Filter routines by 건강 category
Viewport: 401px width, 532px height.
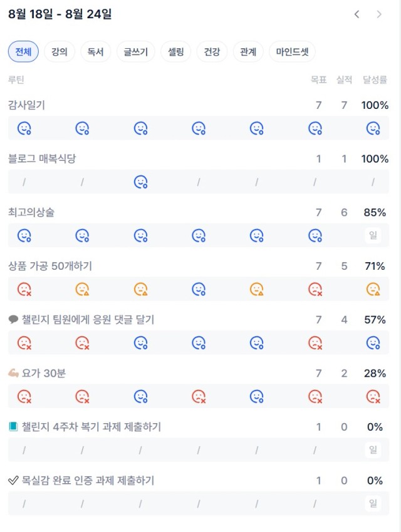(x=212, y=51)
